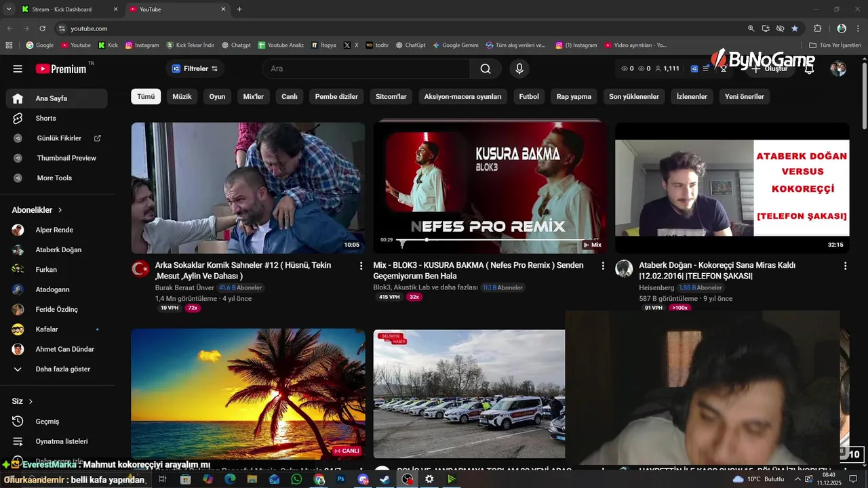Open Arka Sokaklar Komik Sahneler thumbnail
868x488 pixels.
click(248, 188)
